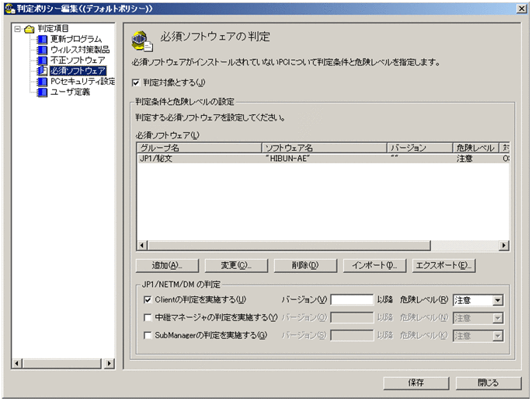Click the book icon beside PCセキュリティ設定
The width and height of the screenshot is (532, 402).
click(x=42, y=82)
